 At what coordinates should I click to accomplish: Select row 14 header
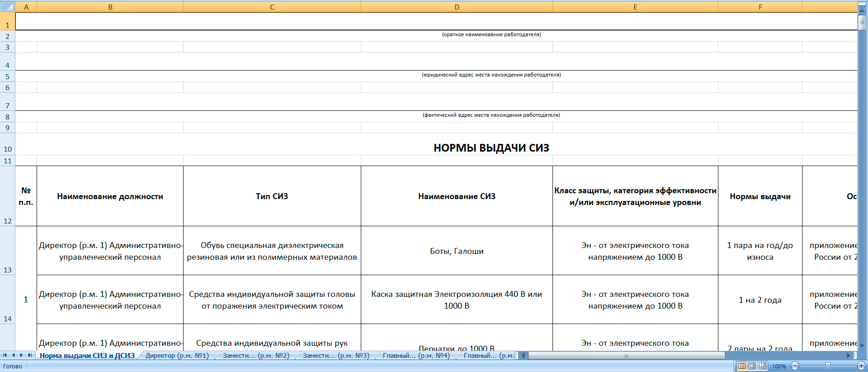click(x=7, y=299)
